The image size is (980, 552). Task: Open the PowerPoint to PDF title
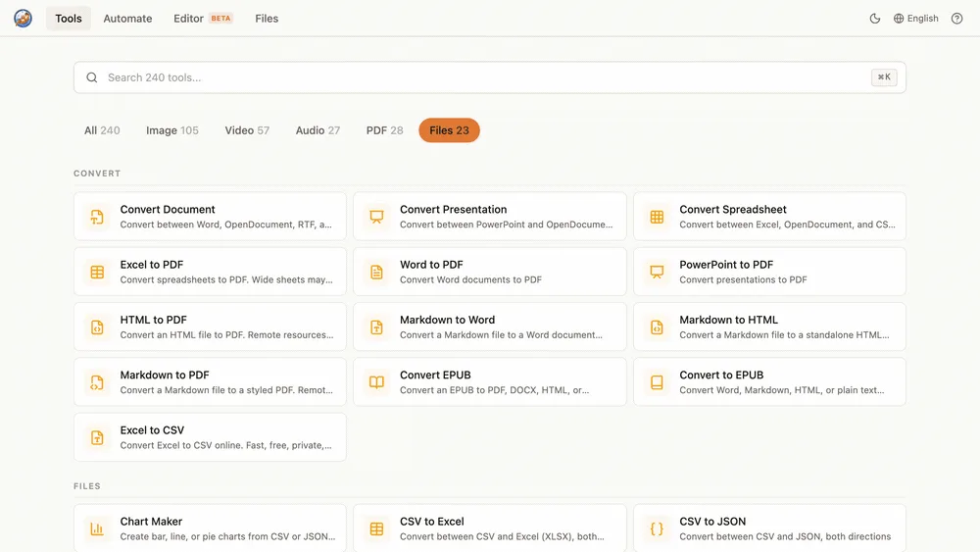[x=726, y=265]
